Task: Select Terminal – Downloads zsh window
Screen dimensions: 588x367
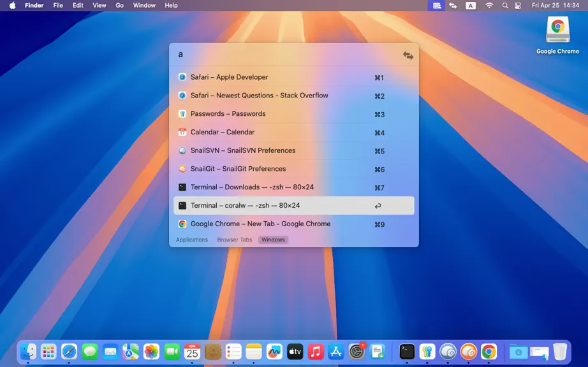Action: point(294,187)
